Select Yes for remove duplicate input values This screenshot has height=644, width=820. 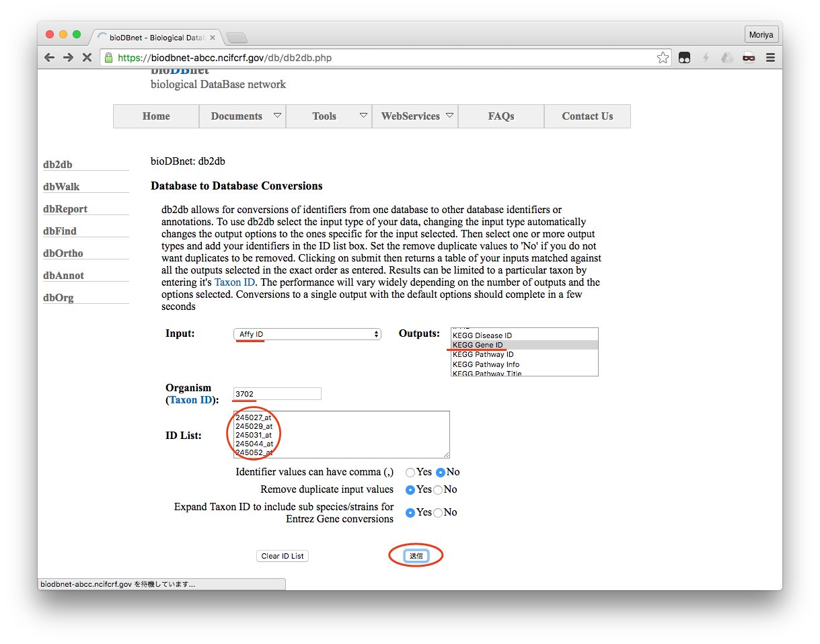tap(410, 490)
